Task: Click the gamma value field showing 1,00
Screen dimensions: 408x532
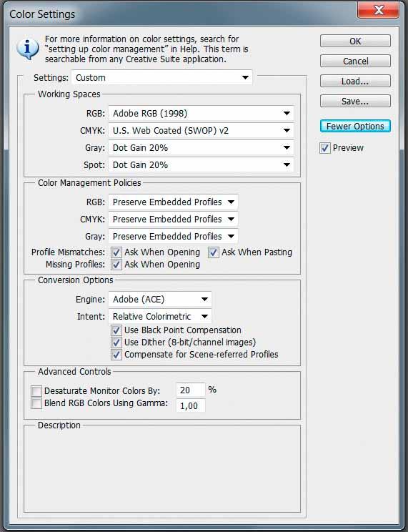Action: [191, 405]
